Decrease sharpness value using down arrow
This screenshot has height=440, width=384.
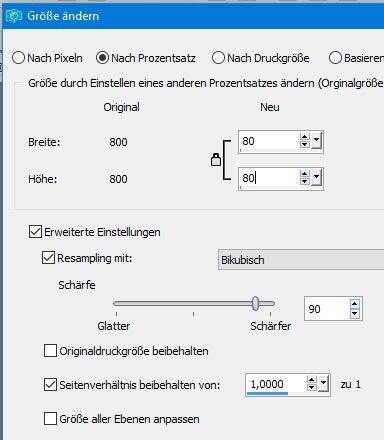(355, 314)
